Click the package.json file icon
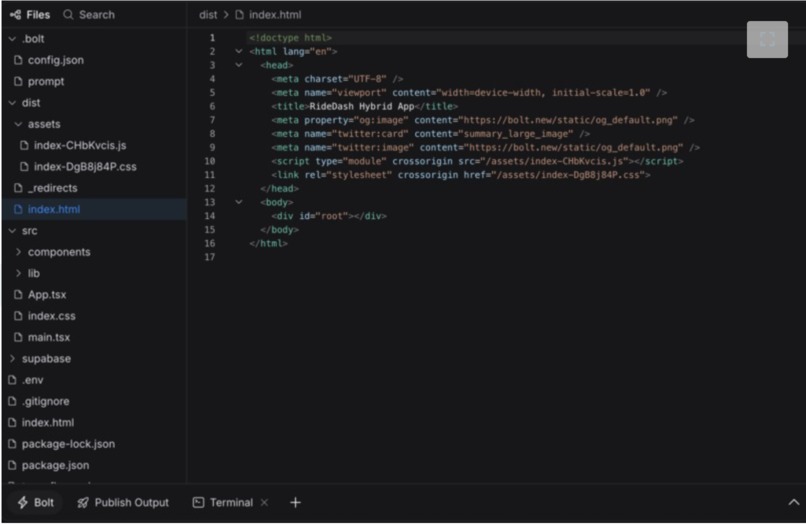Image resolution: width=806 pixels, height=524 pixels. (12, 465)
